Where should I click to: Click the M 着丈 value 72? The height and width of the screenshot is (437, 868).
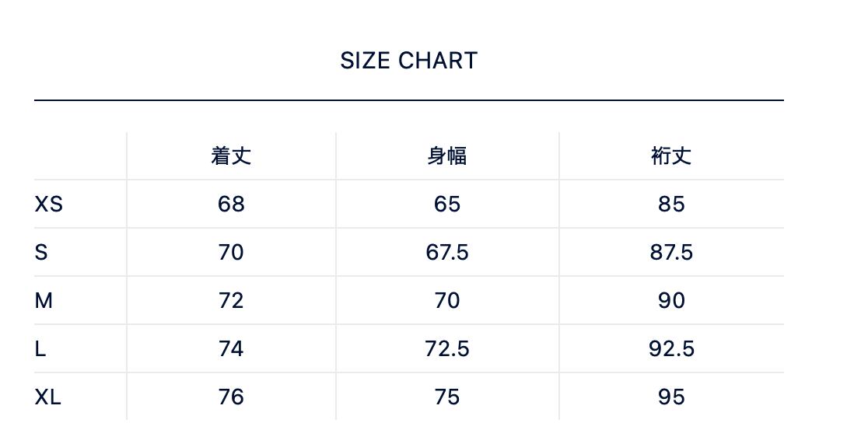click(231, 301)
